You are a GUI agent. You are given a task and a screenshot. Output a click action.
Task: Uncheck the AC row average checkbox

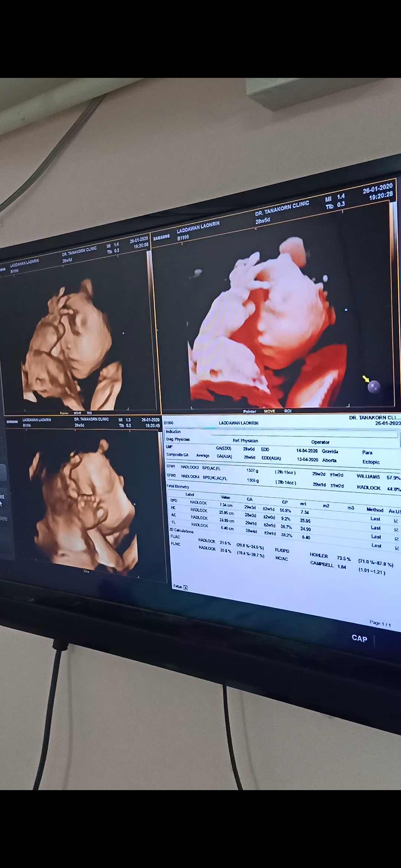(x=397, y=539)
